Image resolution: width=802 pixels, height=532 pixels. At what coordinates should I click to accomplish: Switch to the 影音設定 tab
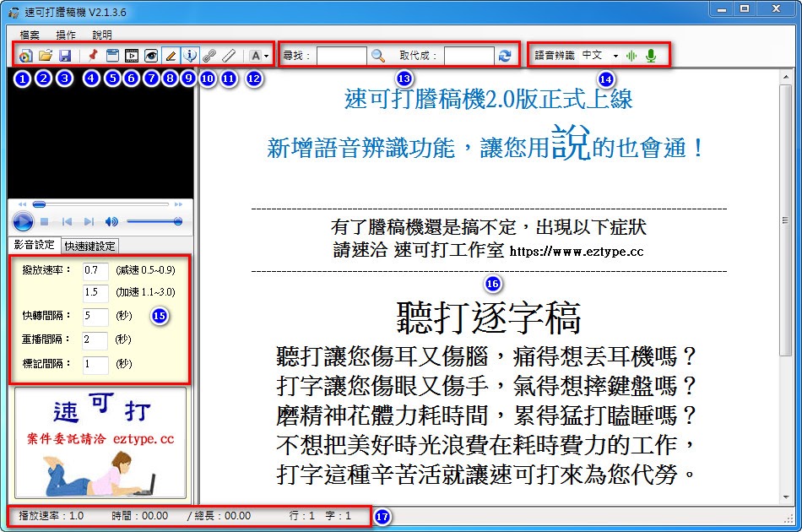pyautogui.click(x=34, y=245)
